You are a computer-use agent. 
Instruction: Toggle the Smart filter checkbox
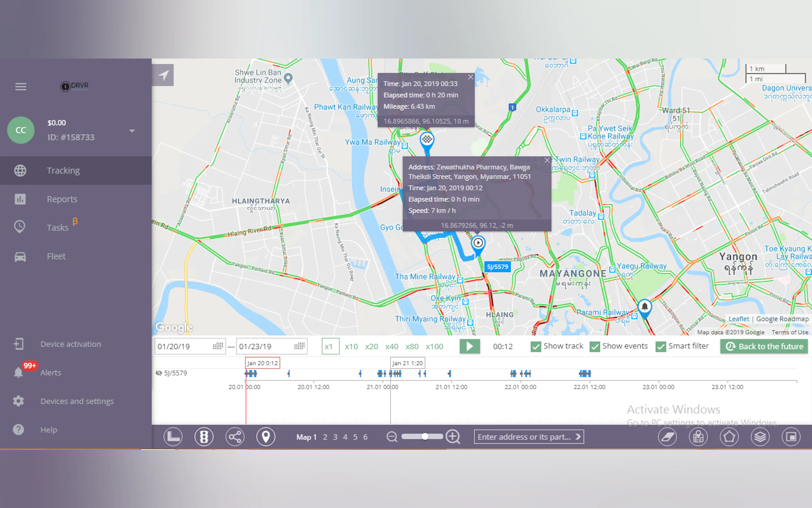pos(660,346)
